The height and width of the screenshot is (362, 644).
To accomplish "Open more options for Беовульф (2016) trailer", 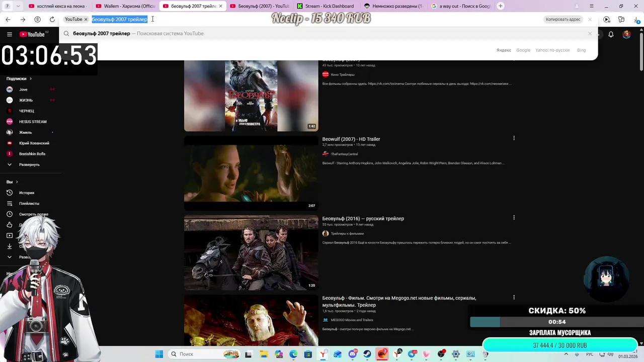I will (x=514, y=218).
